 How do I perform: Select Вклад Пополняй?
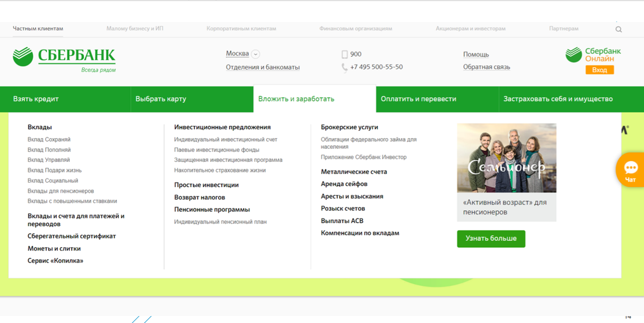click(x=49, y=150)
